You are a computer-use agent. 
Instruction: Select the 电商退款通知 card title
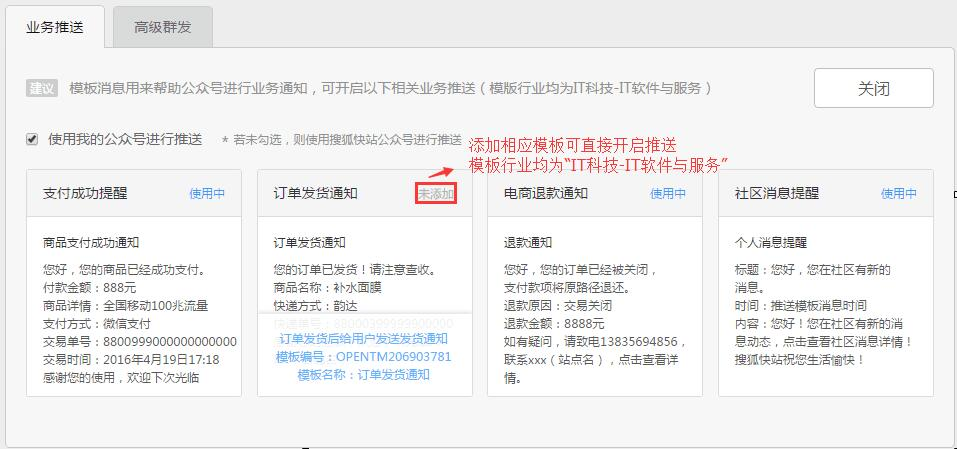pos(546,193)
